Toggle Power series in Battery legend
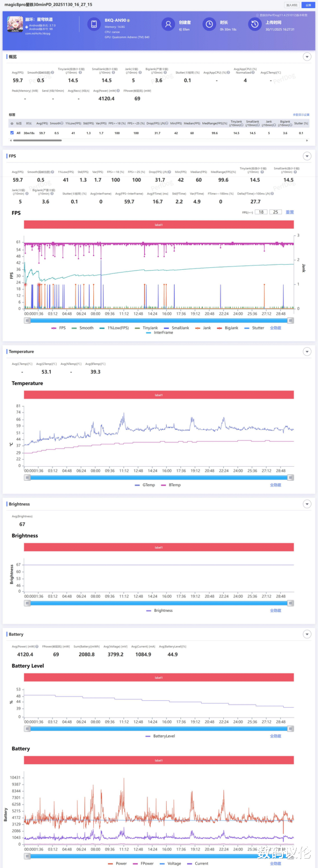The image size is (318, 868). (x=117, y=864)
